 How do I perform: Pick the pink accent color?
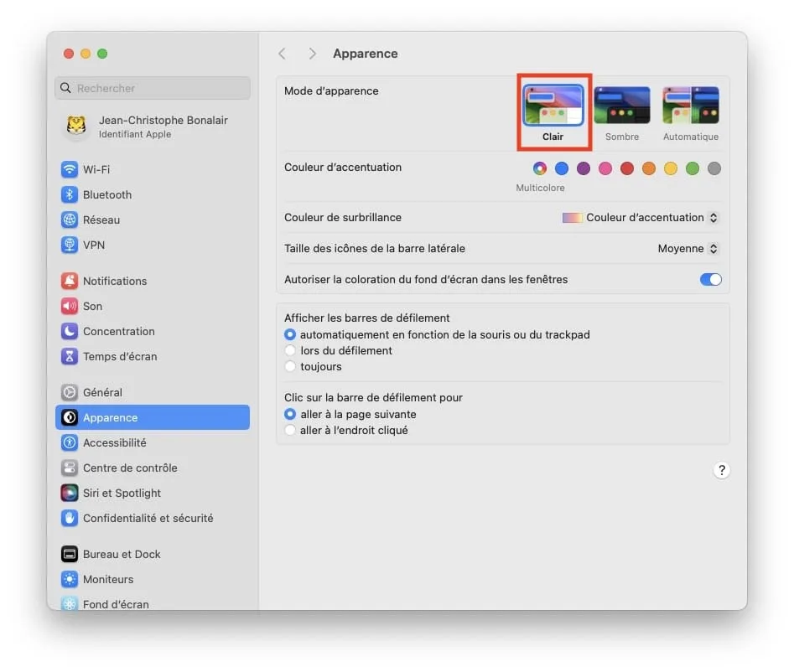pyautogui.click(x=605, y=168)
